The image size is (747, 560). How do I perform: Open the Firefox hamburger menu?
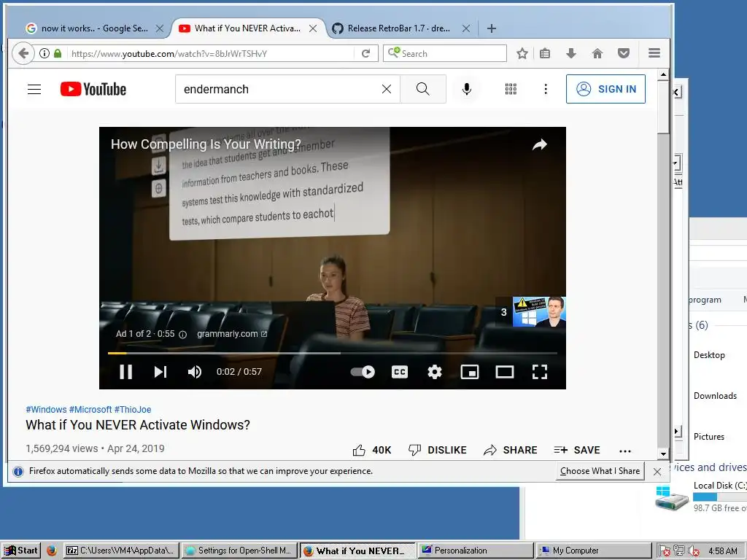pyautogui.click(x=654, y=53)
